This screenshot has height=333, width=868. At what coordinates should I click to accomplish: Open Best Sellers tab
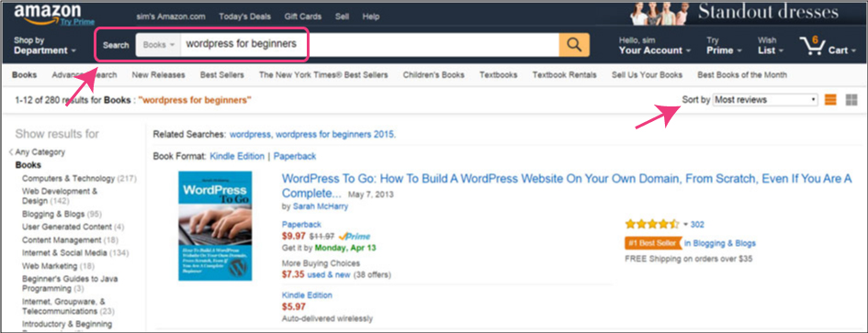[x=222, y=74]
